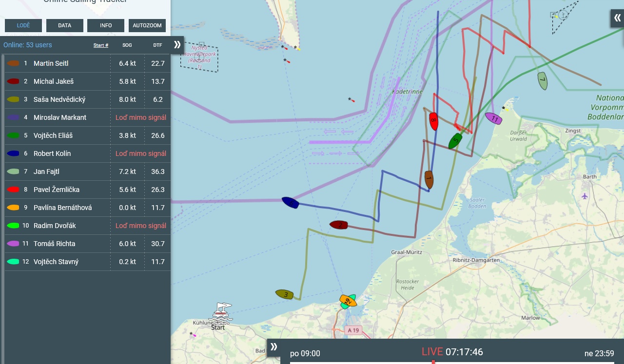Sort list by Start # header
Viewport: 624px width, 364px height.
tap(101, 45)
